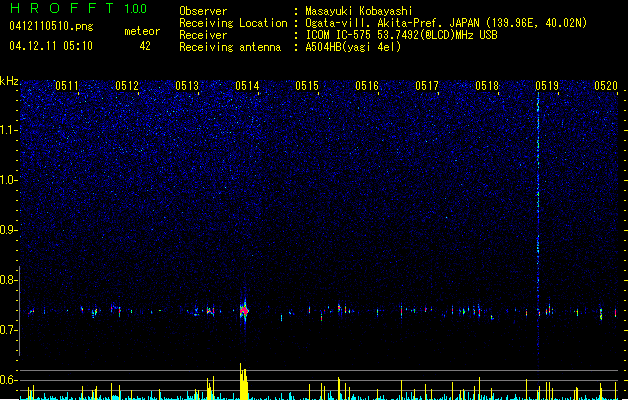Click the 0512 time marker
The width and height of the screenshot is (629, 400).
(127, 86)
